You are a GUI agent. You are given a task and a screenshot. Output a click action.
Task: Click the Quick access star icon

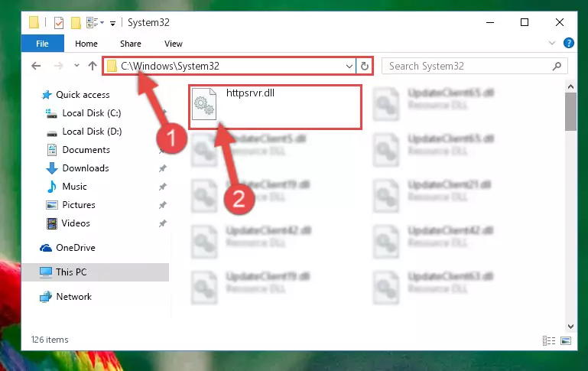point(47,95)
